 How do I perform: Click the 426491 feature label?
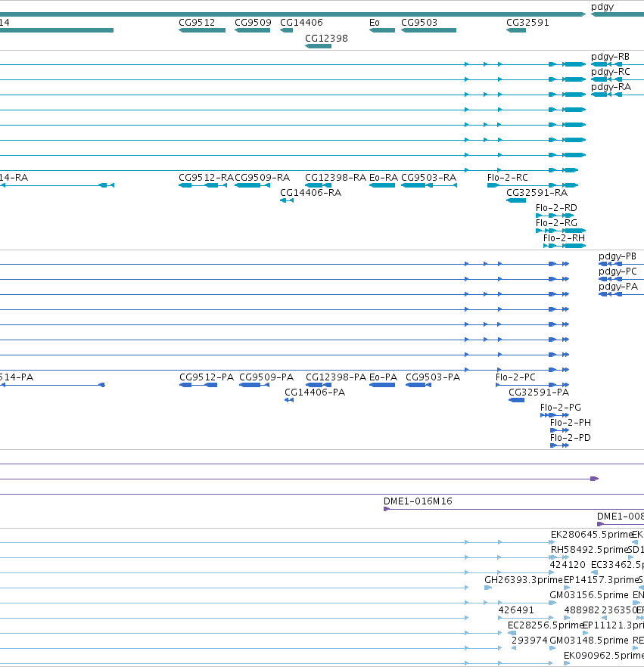(x=516, y=610)
